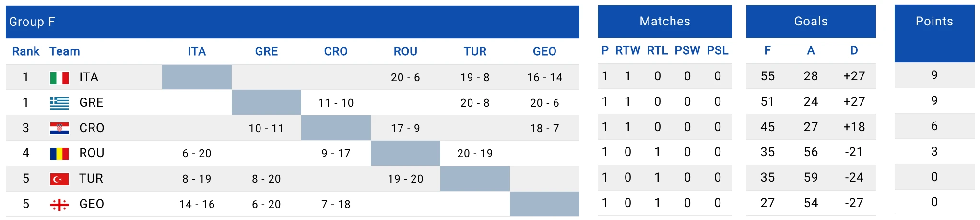The height and width of the screenshot is (220, 980).
Task: Click the Italy flag icon
Action: [x=59, y=78]
